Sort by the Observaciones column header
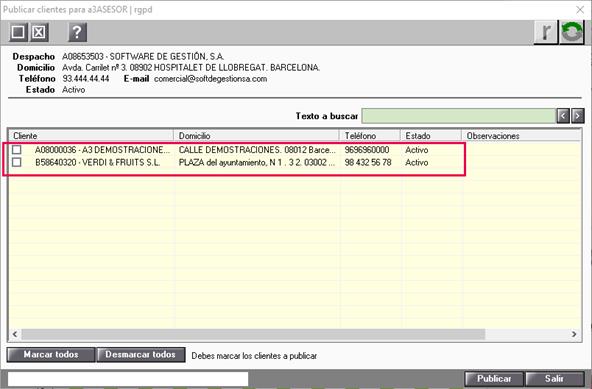Image resolution: width=592 pixels, height=389 pixels. [x=521, y=136]
